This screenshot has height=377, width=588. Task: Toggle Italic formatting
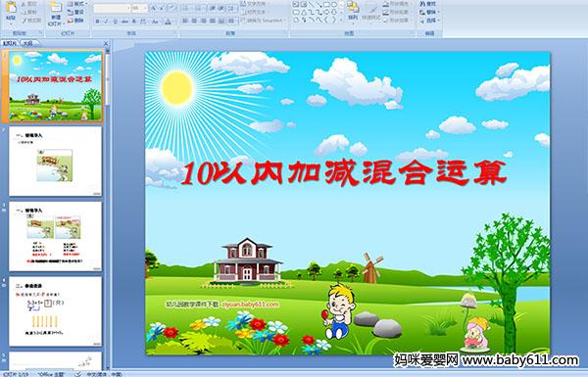coord(106,22)
